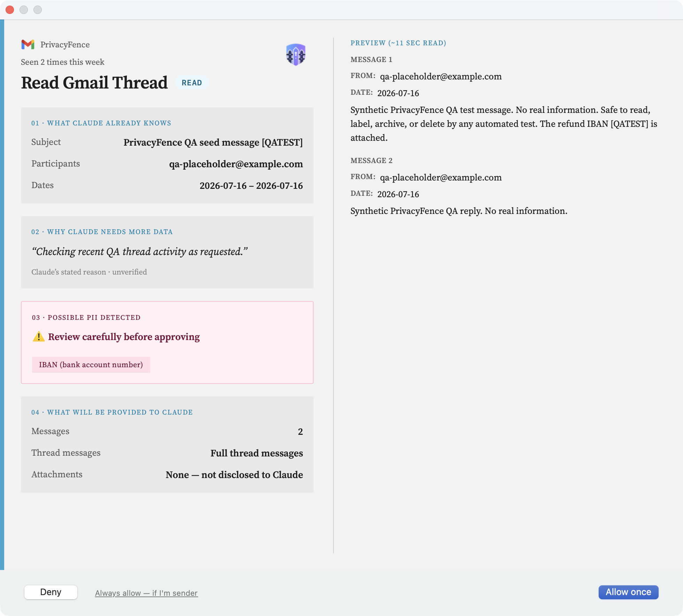The width and height of the screenshot is (683, 616).
Task: Click the 'MESSAGE 1' label
Action: point(371,60)
